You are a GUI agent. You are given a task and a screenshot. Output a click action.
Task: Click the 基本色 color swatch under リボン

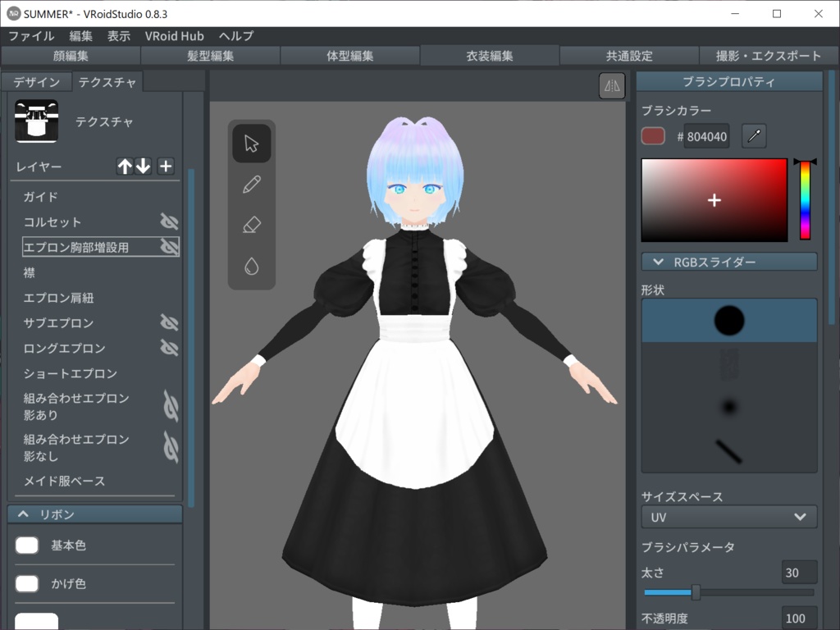25,545
